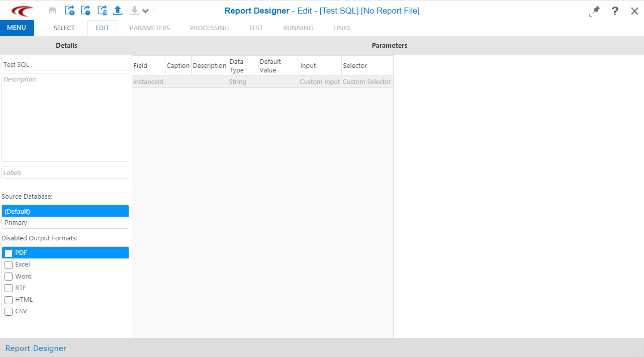Viewport: 644px width, 357px height.
Task: Click the blue upload icon
Action: pos(118,10)
